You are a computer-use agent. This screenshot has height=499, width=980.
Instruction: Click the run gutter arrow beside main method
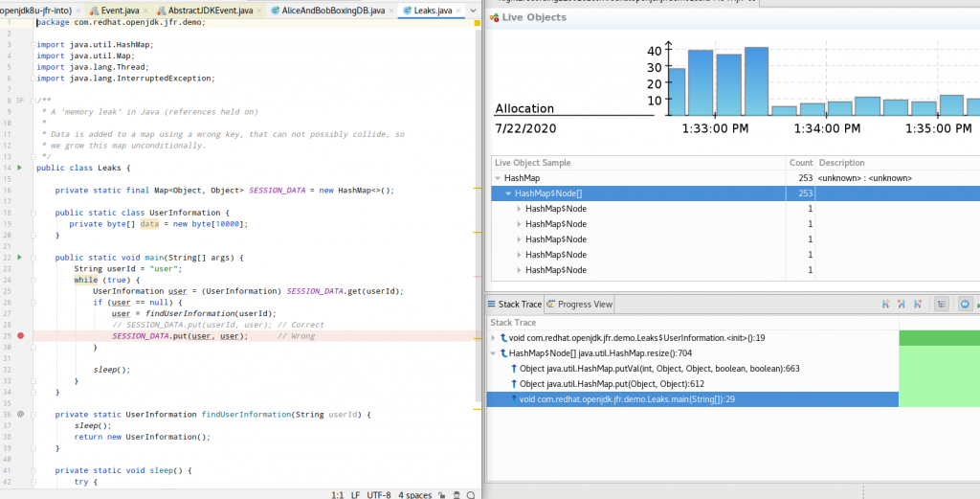coord(19,258)
